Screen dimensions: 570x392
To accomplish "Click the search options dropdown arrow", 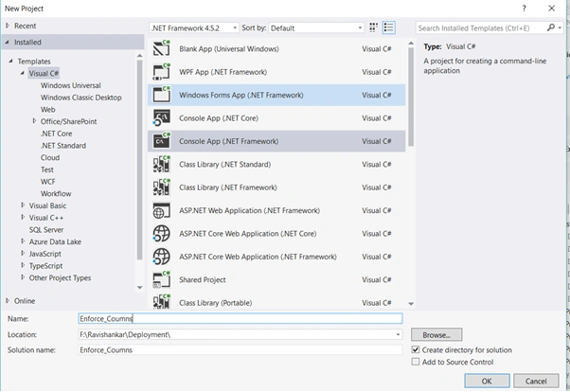I will point(560,27).
